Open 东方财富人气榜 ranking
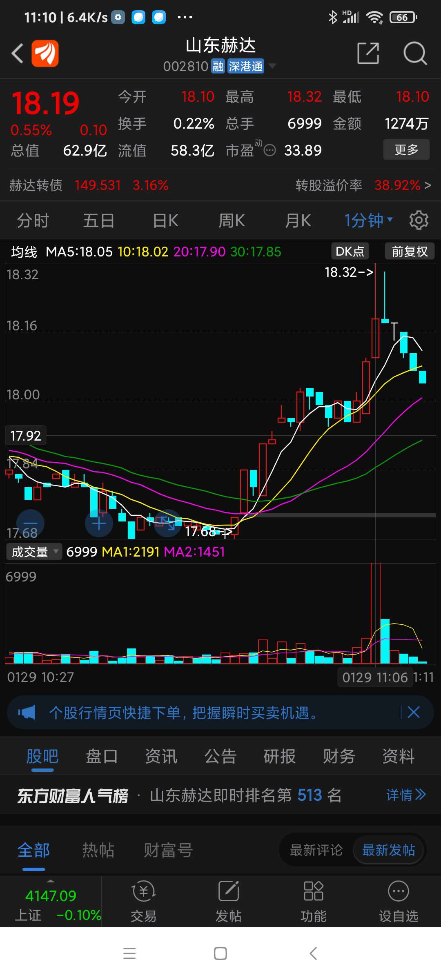 pyautogui.click(x=73, y=795)
